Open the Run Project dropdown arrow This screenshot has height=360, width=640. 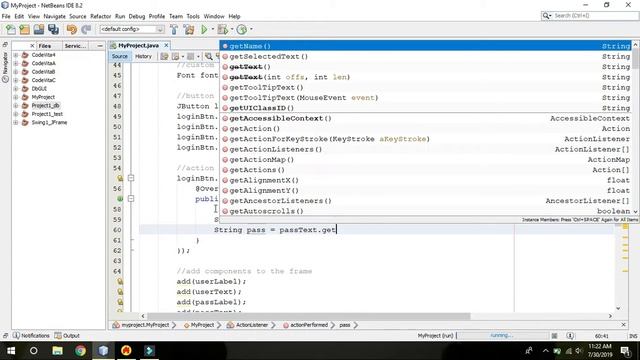click(213, 29)
